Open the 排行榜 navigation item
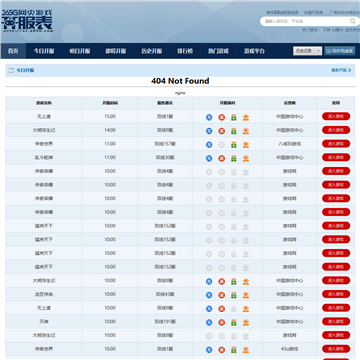The height and width of the screenshot is (360, 360). (x=185, y=51)
